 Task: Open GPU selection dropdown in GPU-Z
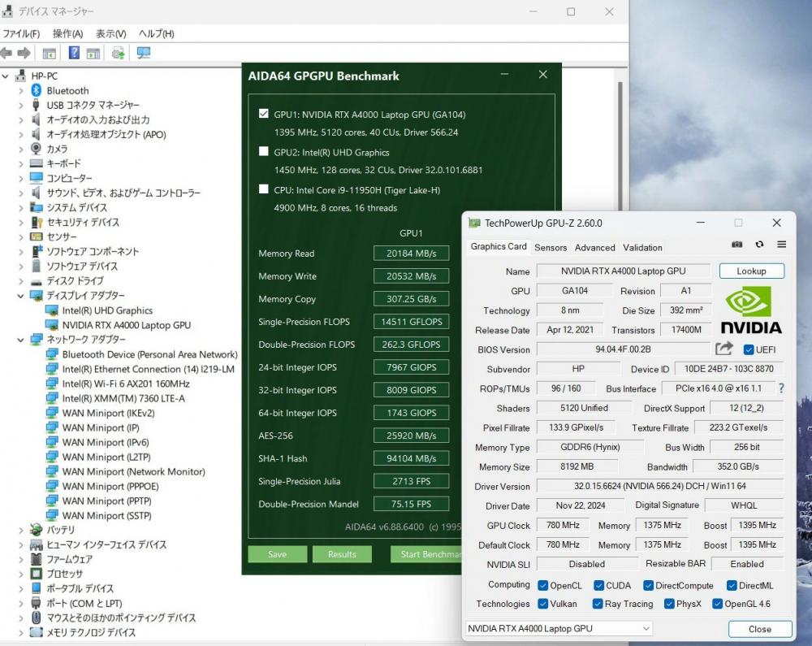click(x=559, y=628)
